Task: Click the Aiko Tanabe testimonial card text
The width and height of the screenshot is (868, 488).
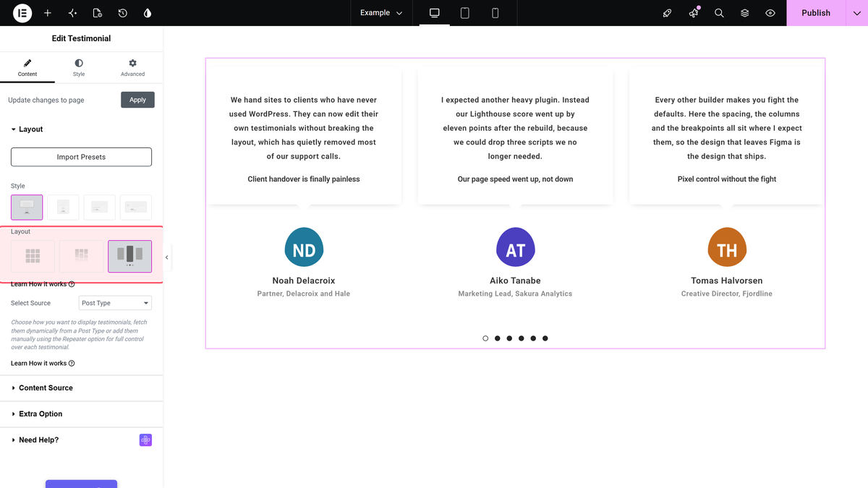Action: pyautogui.click(x=515, y=128)
